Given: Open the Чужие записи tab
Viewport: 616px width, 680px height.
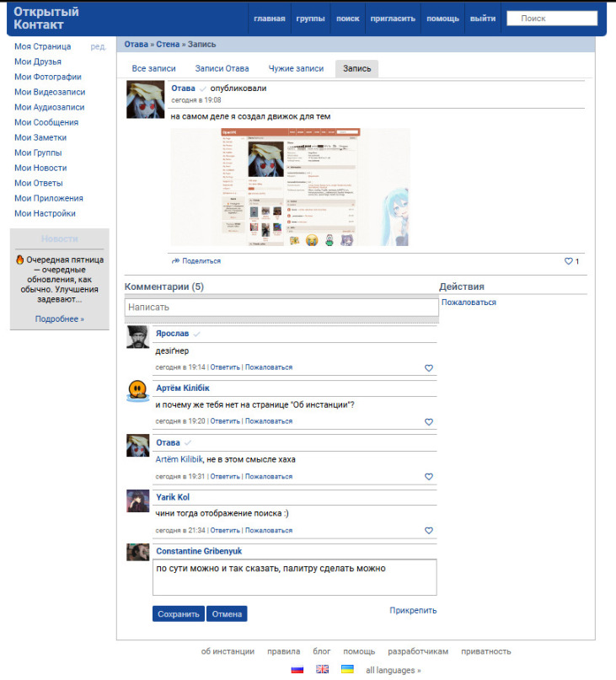Looking at the screenshot, I should point(296,68).
